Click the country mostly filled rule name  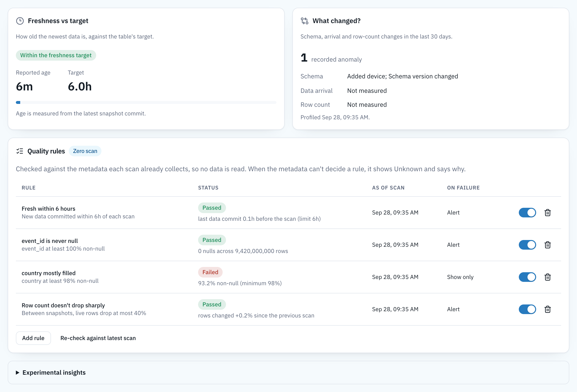pos(48,273)
